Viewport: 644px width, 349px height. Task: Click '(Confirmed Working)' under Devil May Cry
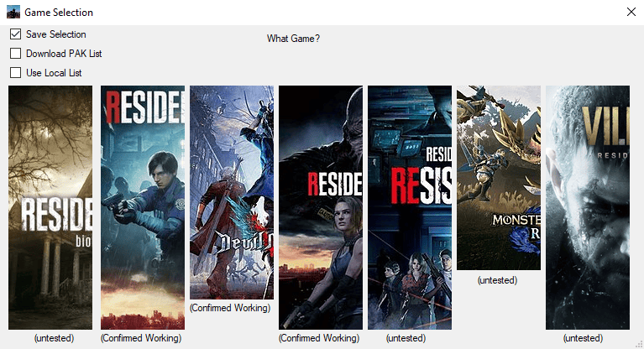coord(230,308)
